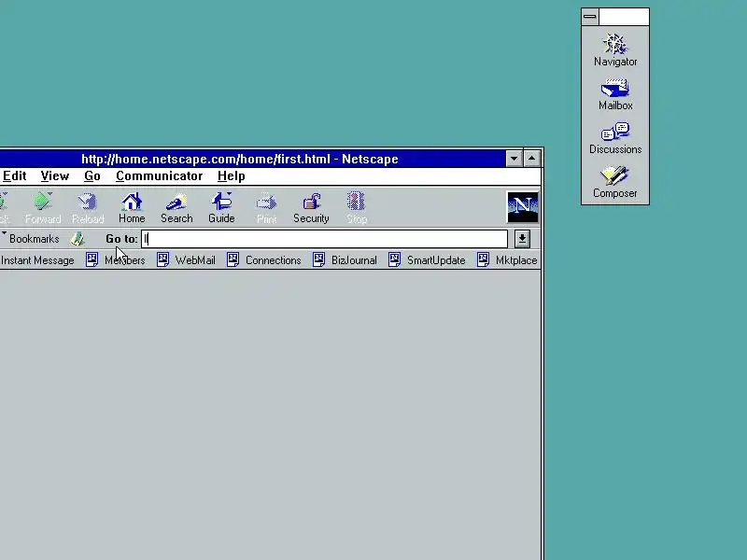Open Navigator from the component bar

[615, 49]
